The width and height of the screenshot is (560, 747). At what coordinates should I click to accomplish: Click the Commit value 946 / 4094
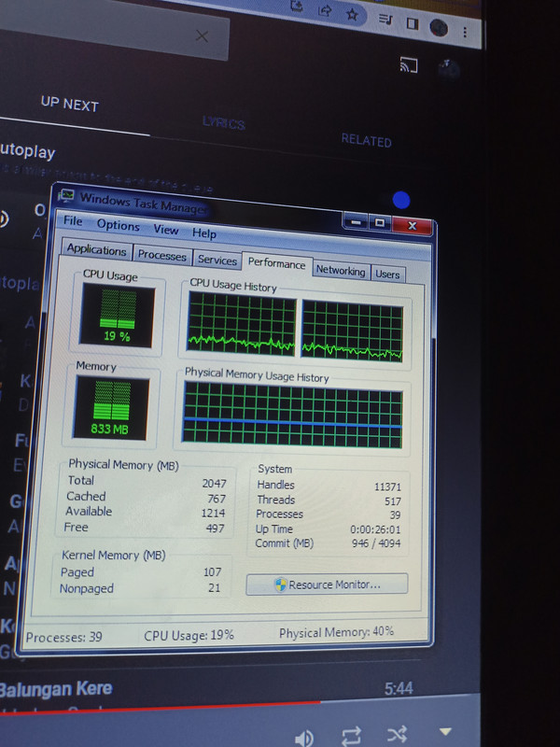(x=376, y=543)
